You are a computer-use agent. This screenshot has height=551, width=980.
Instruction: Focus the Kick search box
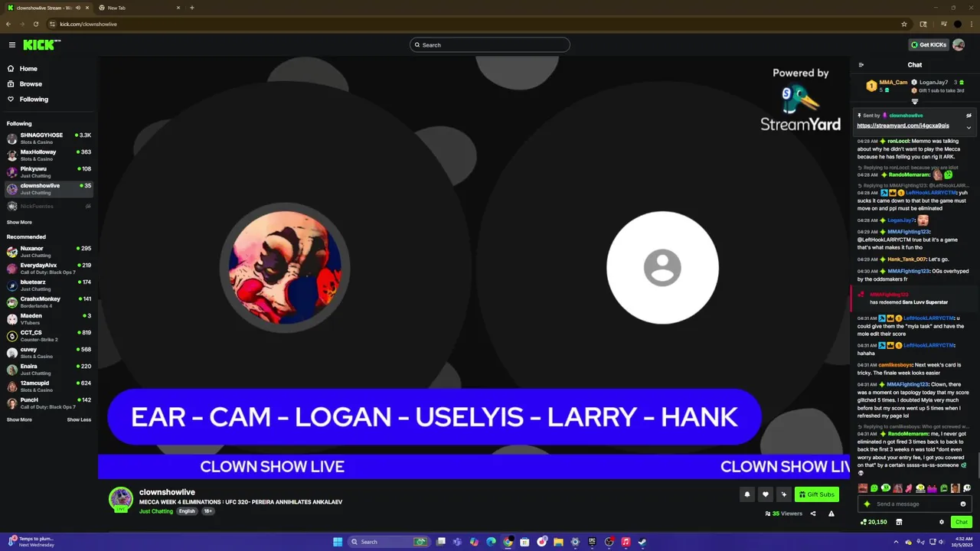pos(490,45)
